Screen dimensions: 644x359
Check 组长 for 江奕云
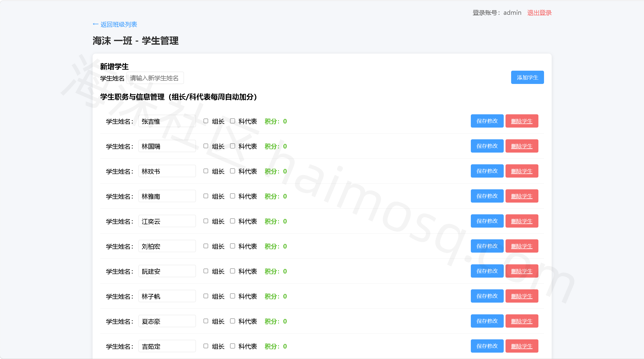[206, 221]
